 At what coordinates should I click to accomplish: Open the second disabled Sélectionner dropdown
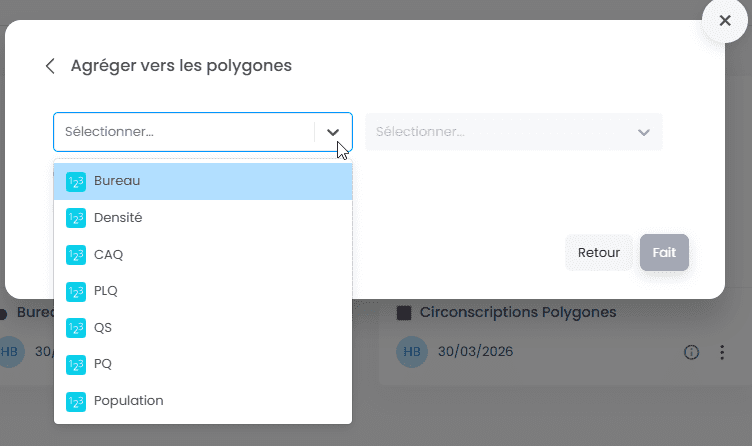[514, 132]
